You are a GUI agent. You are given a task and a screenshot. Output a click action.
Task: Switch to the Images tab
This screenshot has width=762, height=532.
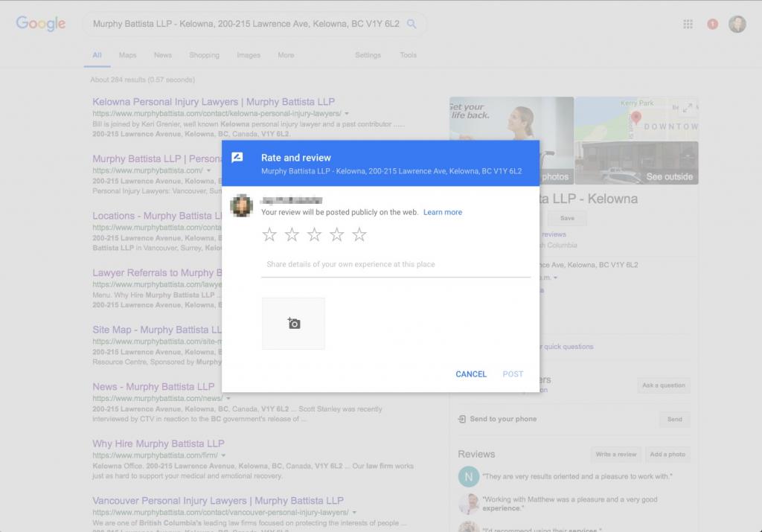[249, 55]
